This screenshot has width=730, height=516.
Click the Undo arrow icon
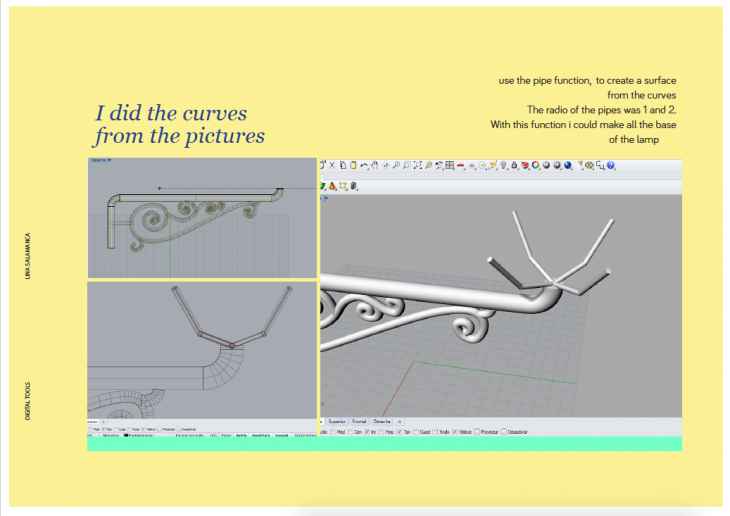click(364, 165)
